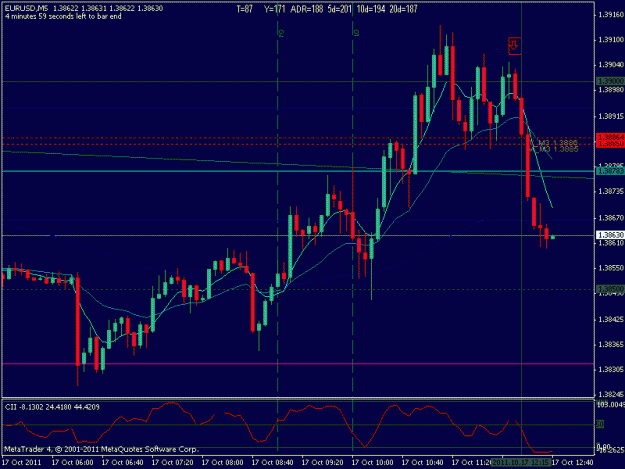Click the green 1.38500 price level label
This screenshot has height=469, width=625.
[610, 288]
